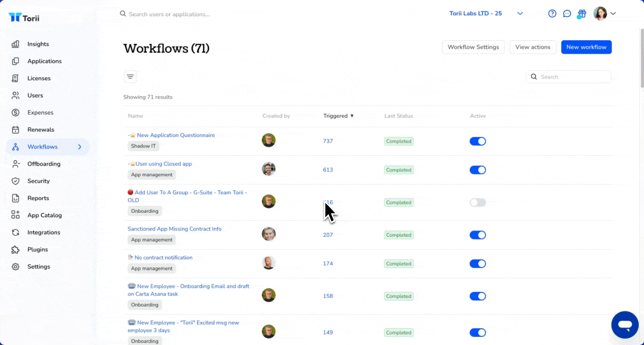Sort by Triggered column
The width and height of the screenshot is (644, 345).
tap(338, 116)
